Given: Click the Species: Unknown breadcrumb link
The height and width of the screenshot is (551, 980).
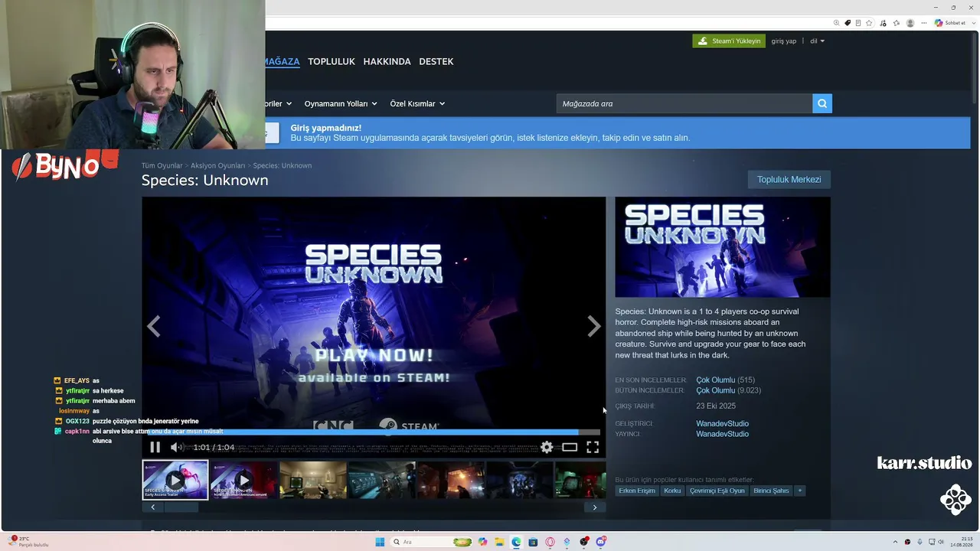Looking at the screenshot, I should pos(283,165).
